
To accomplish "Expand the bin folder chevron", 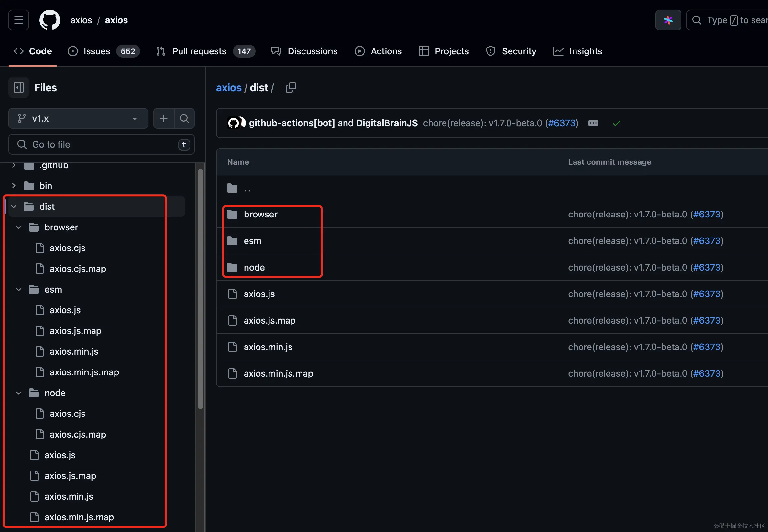I will [14, 186].
